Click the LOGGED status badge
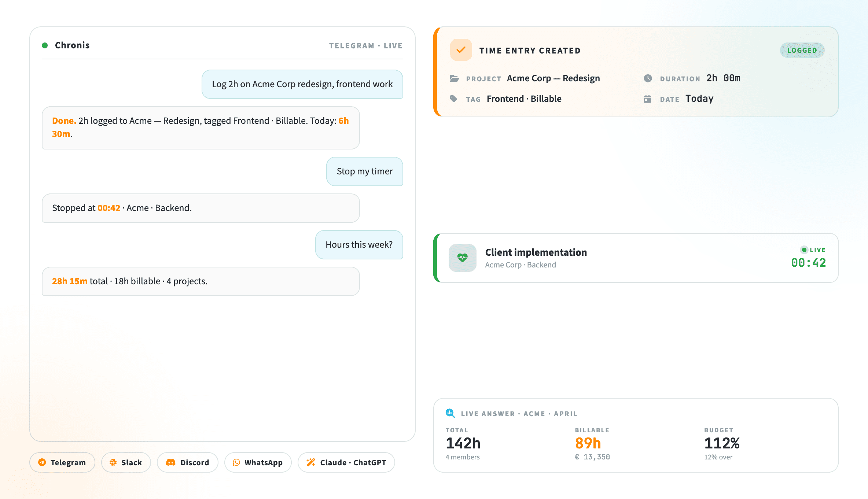 tap(802, 50)
